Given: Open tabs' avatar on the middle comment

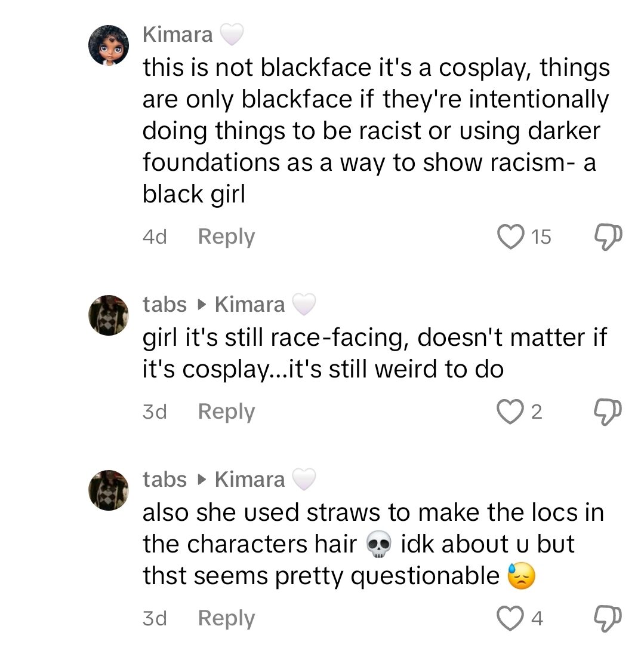Looking at the screenshot, I should pos(109,315).
